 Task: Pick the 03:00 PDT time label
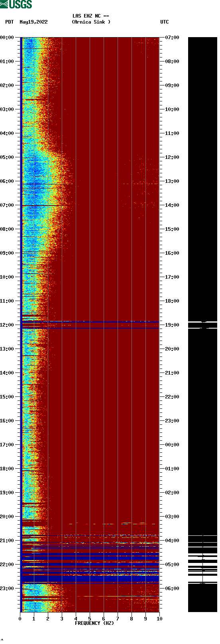pos(7,109)
